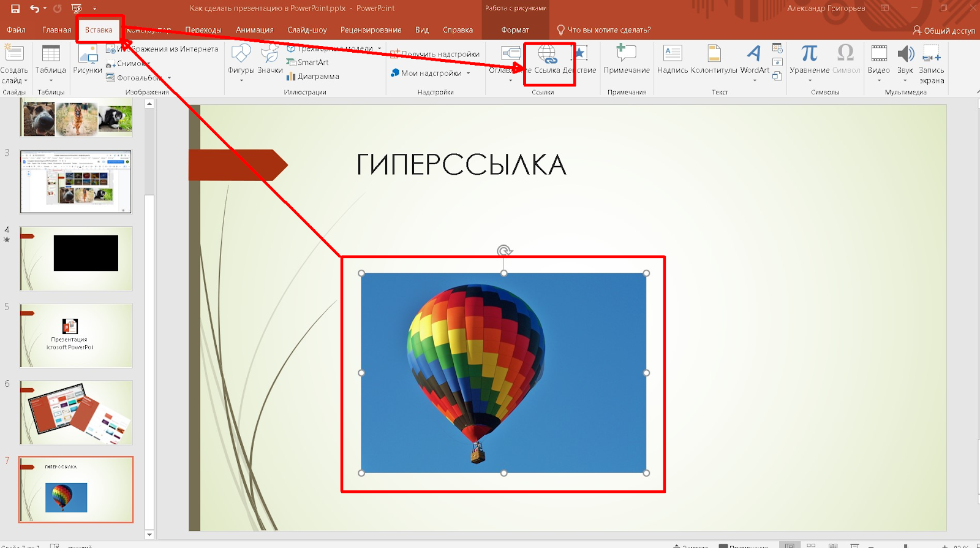The image size is (980, 548).
Task: Switch to the Анимация tab
Action: (255, 30)
